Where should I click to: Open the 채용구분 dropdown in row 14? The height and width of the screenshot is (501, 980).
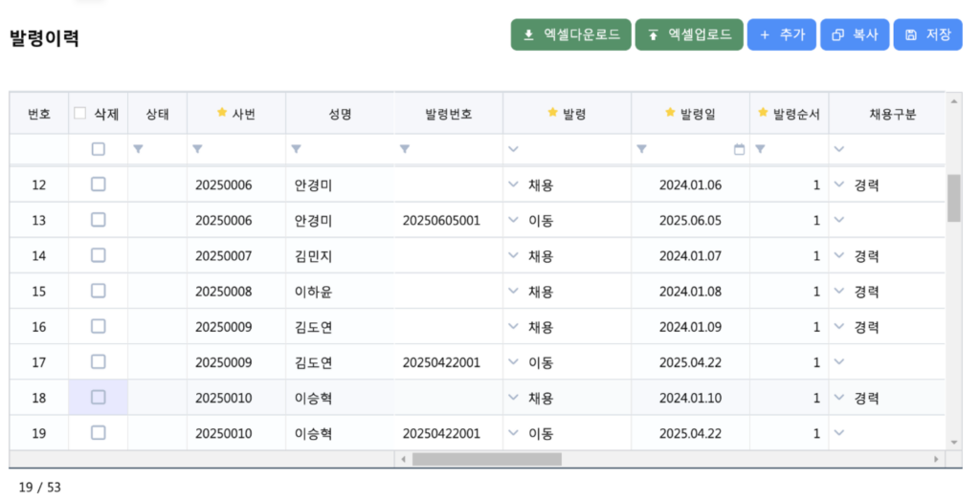pyautogui.click(x=839, y=255)
